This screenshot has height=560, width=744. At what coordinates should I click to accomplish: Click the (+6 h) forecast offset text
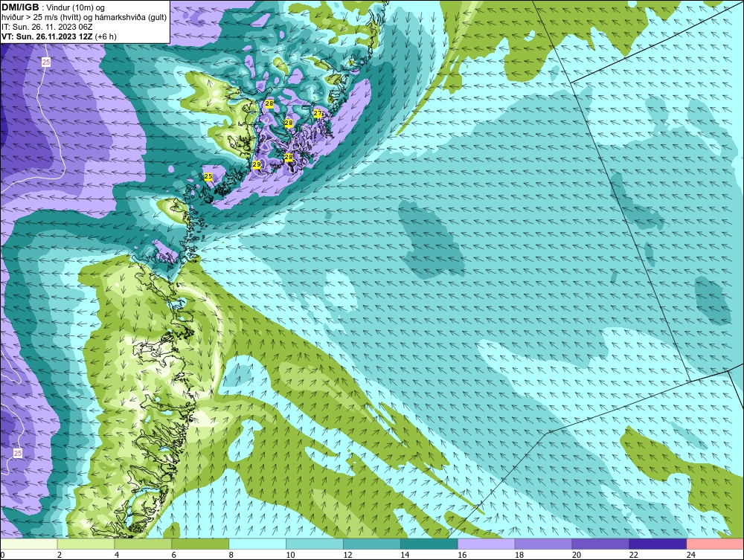[x=106, y=36]
